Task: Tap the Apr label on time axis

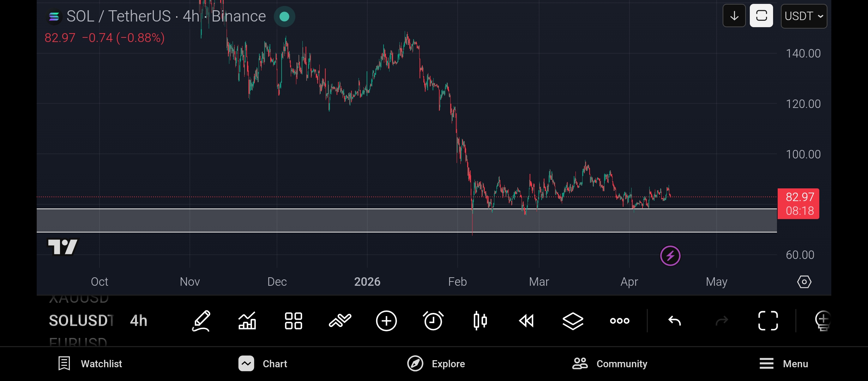Action: click(629, 282)
